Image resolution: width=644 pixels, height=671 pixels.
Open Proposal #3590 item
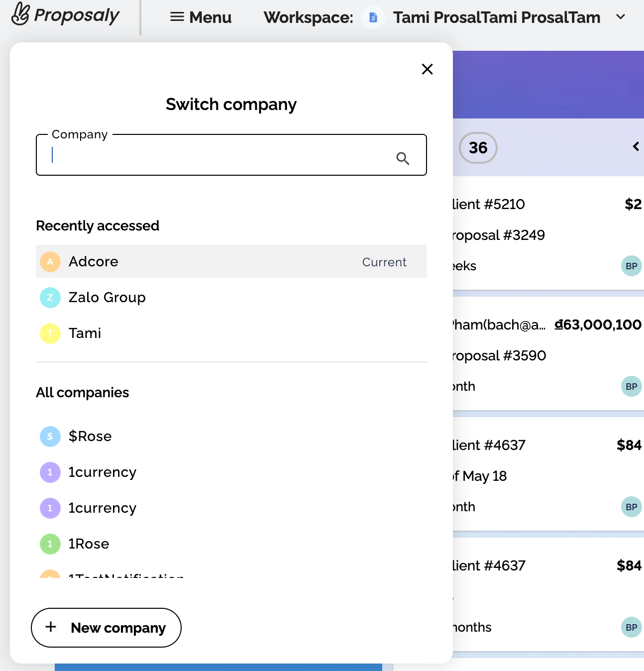click(499, 355)
